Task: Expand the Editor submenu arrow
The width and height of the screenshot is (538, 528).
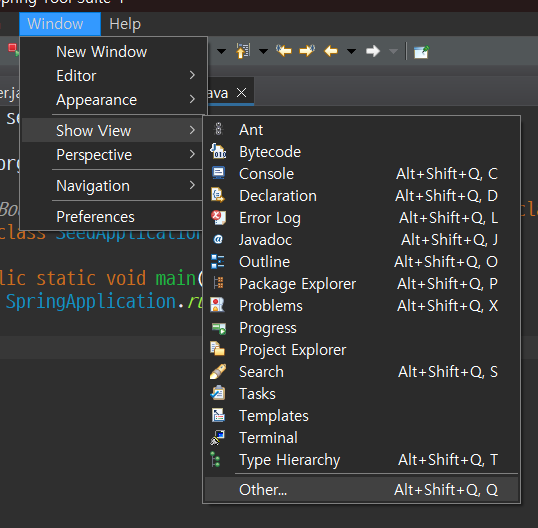Action: [x=192, y=75]
